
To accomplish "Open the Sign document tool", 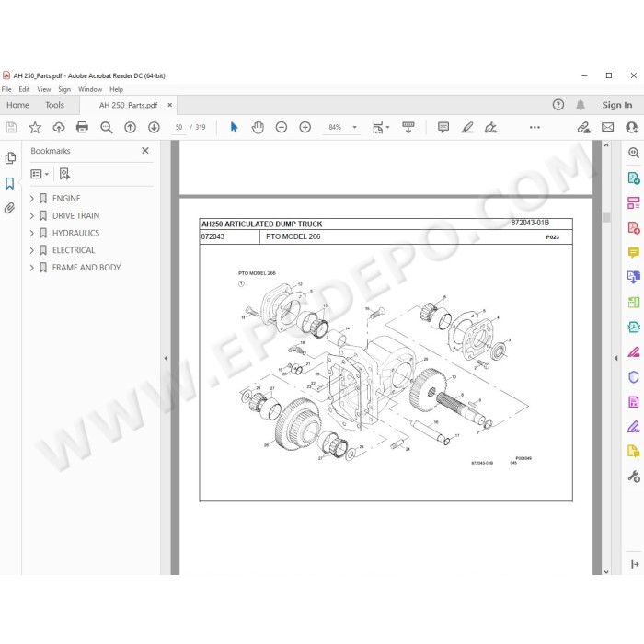I will click(490, 127).
